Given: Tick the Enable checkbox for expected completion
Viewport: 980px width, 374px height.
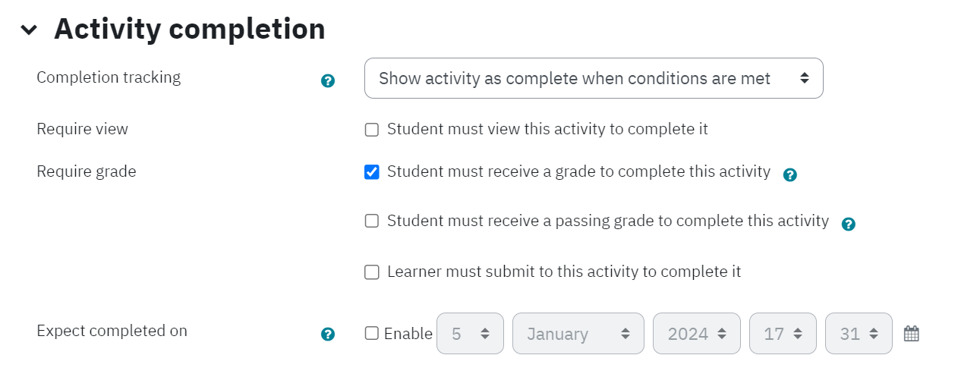Looking at the screenshot, I should tap(371, 333).
